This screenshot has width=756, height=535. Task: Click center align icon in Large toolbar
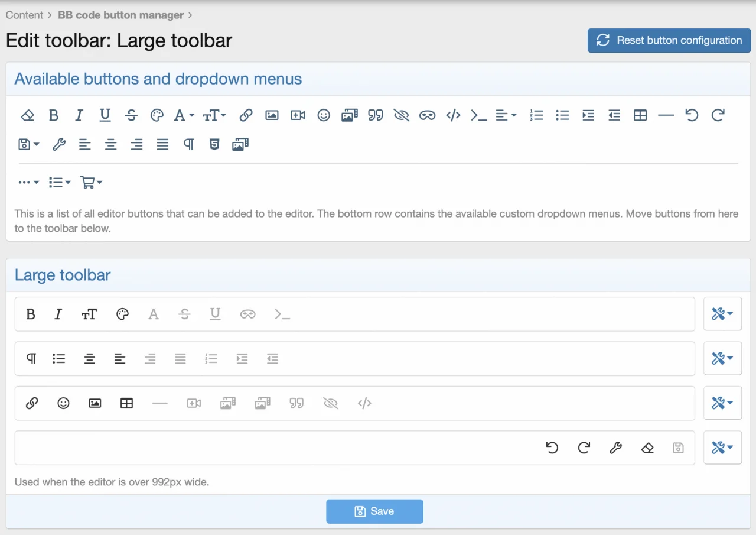[89, 359]
